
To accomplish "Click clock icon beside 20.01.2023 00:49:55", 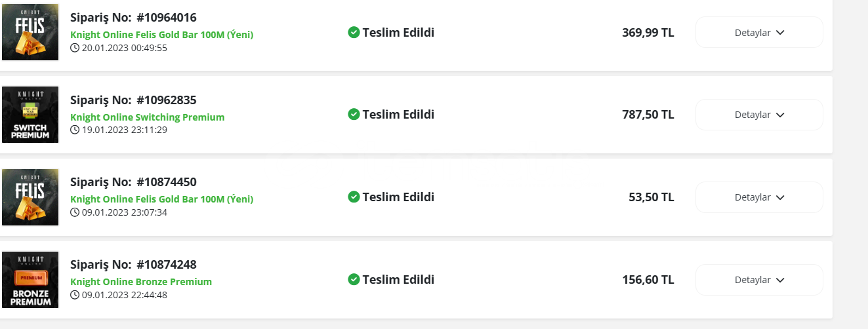I will pyautogui.click(x=75, y=48).
